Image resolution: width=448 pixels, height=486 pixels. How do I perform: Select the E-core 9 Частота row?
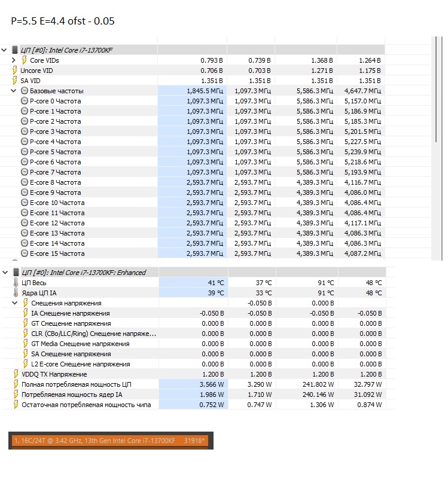(192, 192)
